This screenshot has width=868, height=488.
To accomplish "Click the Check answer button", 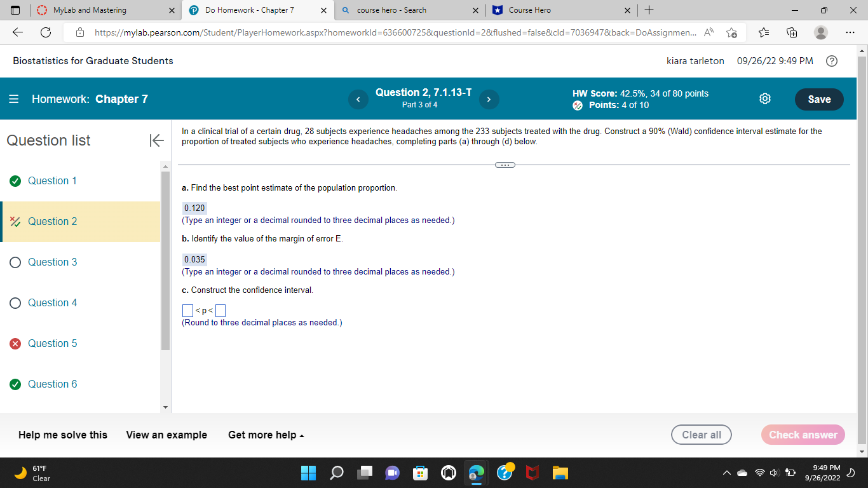I will pos(803,435).
